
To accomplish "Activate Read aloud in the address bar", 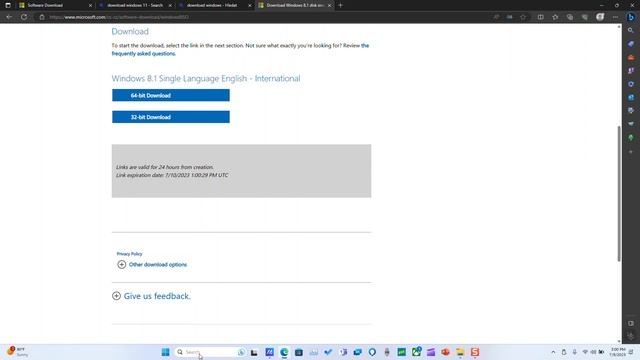I will 496,17.
